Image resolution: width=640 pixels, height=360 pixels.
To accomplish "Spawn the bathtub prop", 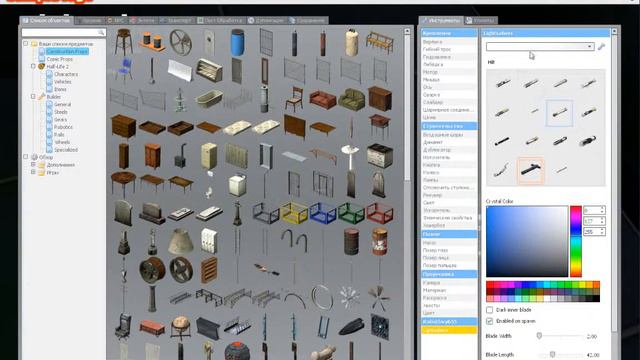I will 209,99.
